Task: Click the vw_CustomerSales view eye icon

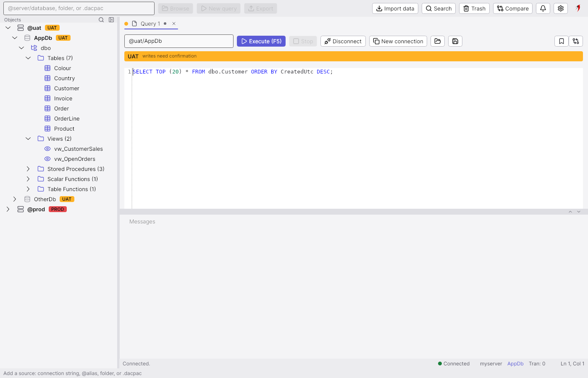Action: pos(47,149)
